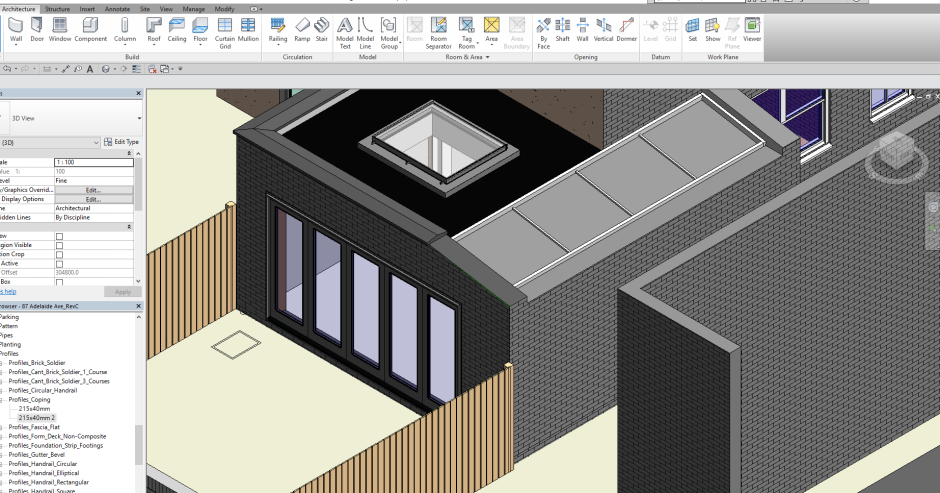Image resolution: width=940 pixels, height=493 pixels.
Task: Select the Area tool
Action: tap(492, 30)
